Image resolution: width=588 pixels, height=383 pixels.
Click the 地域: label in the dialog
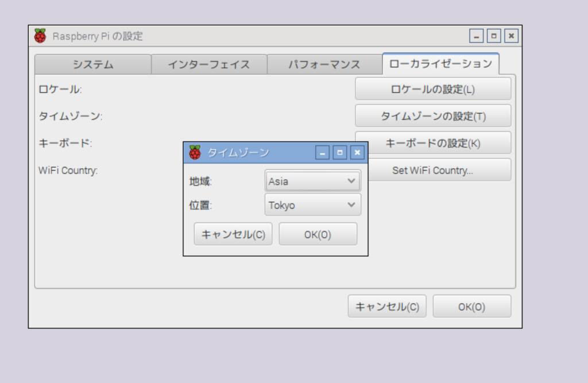[200, 181]
